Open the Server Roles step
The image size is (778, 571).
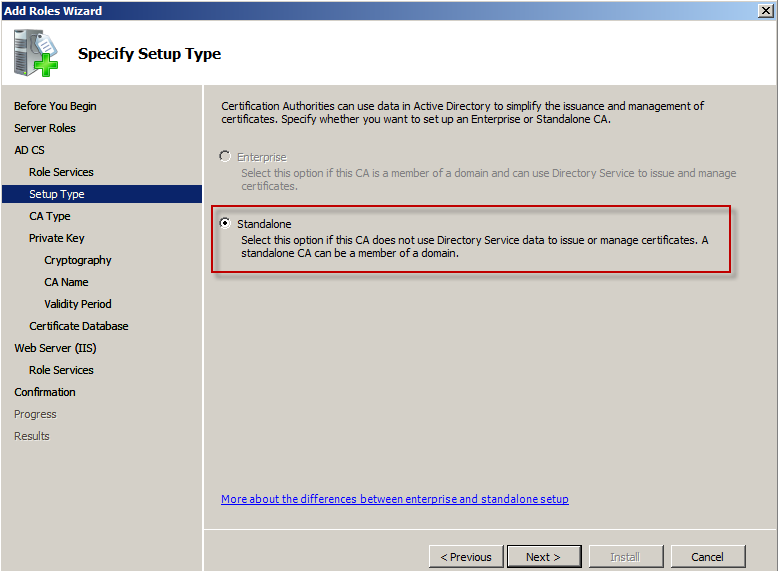[x=45, y=128]
